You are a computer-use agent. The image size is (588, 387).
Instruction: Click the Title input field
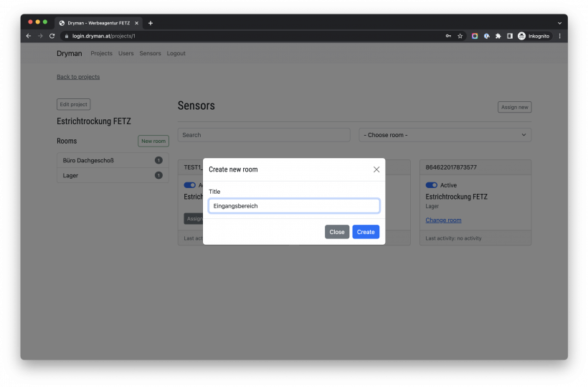(x=294, y=206)
